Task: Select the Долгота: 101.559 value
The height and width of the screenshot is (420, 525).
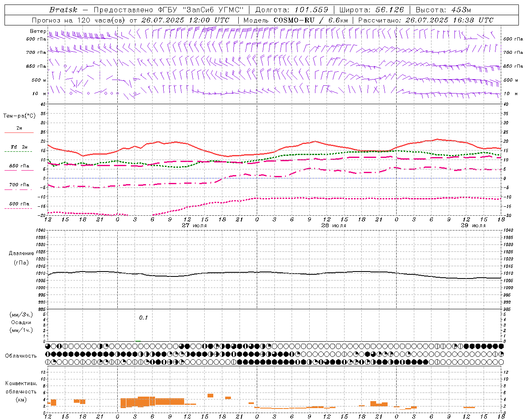Action: click(x=292, y=10)
